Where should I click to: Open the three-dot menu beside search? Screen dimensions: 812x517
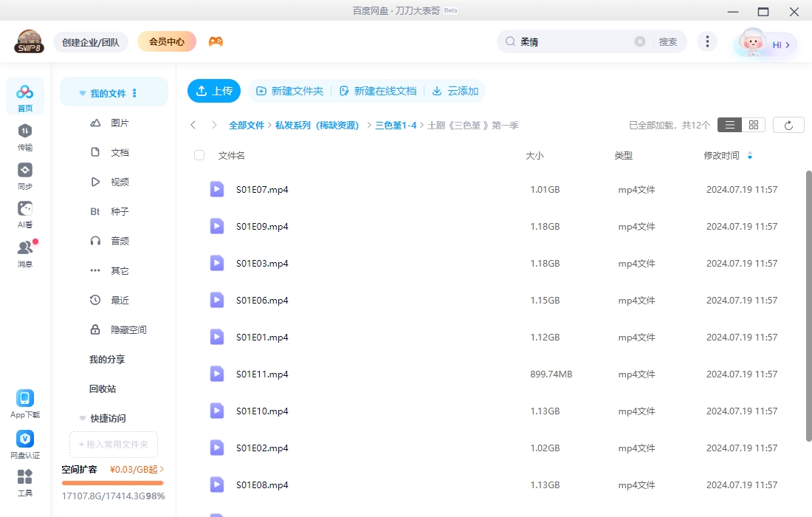707,41
